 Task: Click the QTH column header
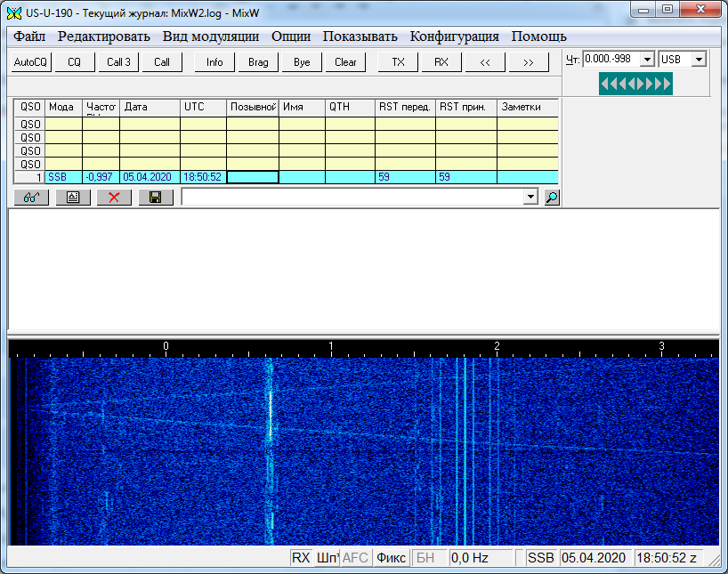pos(350,108)
